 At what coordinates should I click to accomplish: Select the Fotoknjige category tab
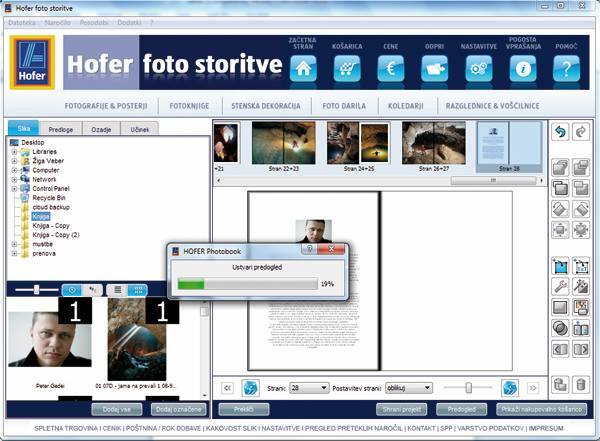[x=189, y=106]
